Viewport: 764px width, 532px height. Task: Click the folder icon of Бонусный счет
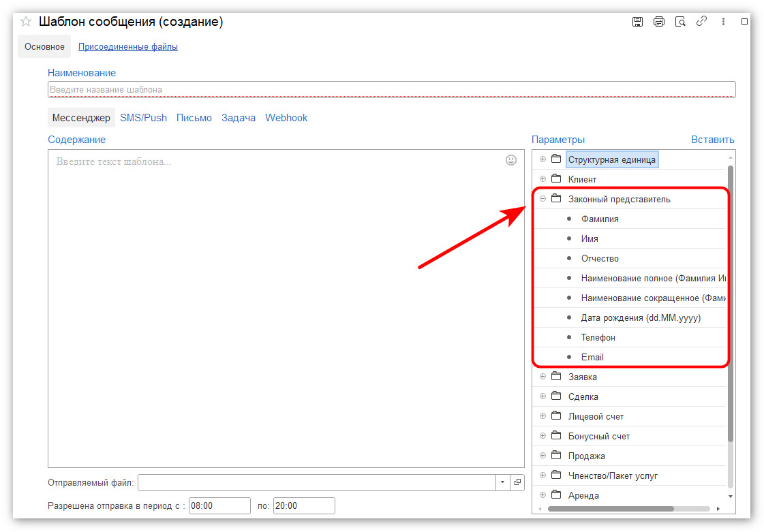(556, 435)
